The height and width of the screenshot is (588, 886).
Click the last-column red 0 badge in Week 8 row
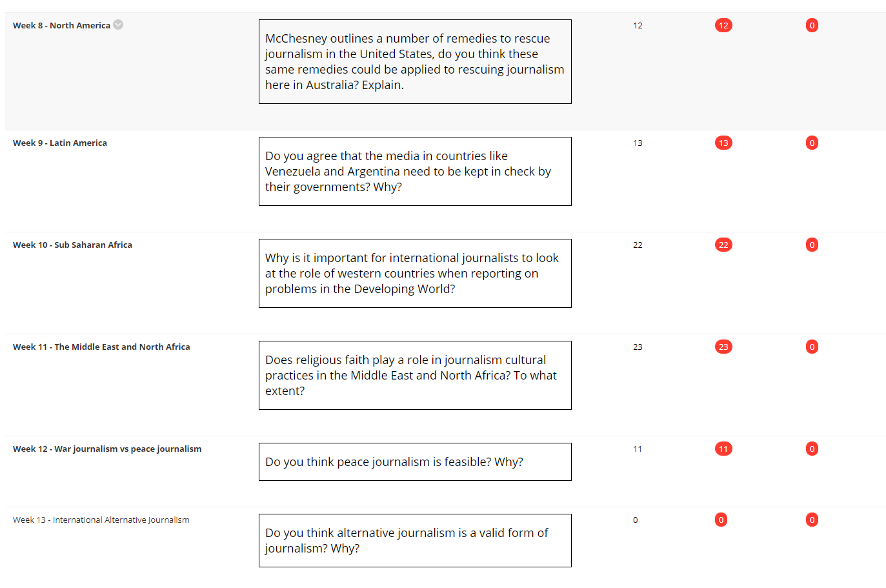(812, 25)
